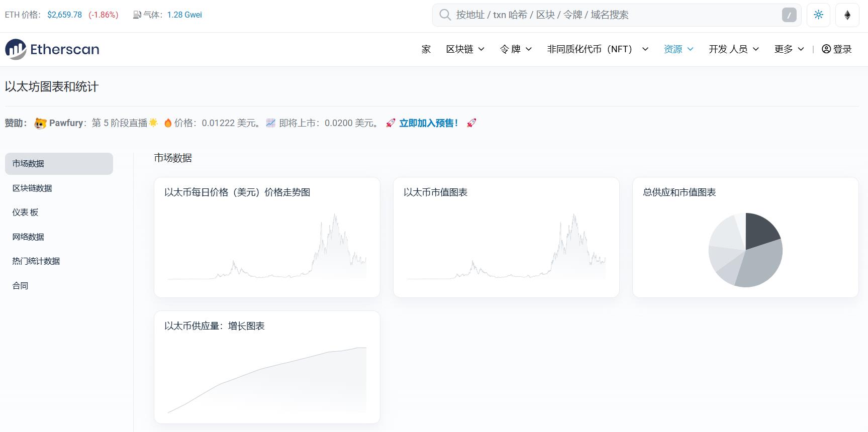Viewport: 868px width, 432px height.
Task: Click the 登录 sign-in link
Action: tap(837, 49)
